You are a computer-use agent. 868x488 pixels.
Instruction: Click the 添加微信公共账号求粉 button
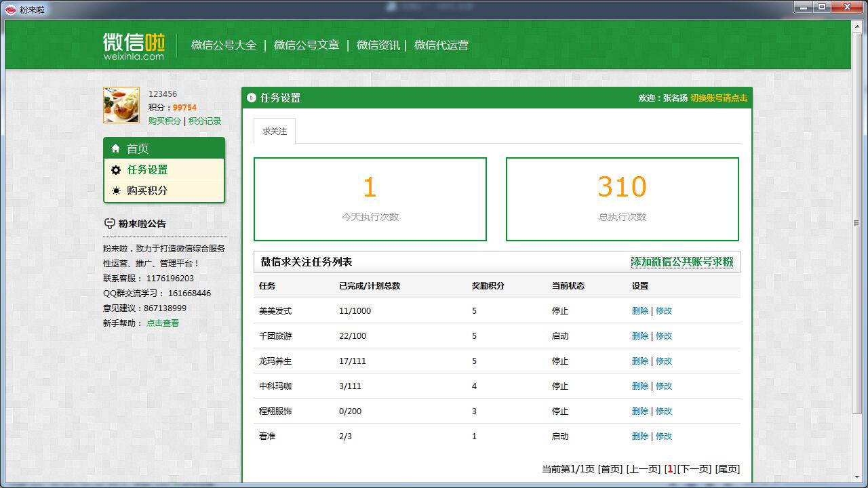click(x=681, y=262)
